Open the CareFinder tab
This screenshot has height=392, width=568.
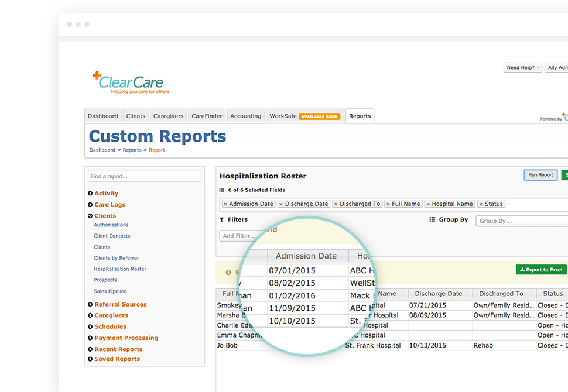207,116
